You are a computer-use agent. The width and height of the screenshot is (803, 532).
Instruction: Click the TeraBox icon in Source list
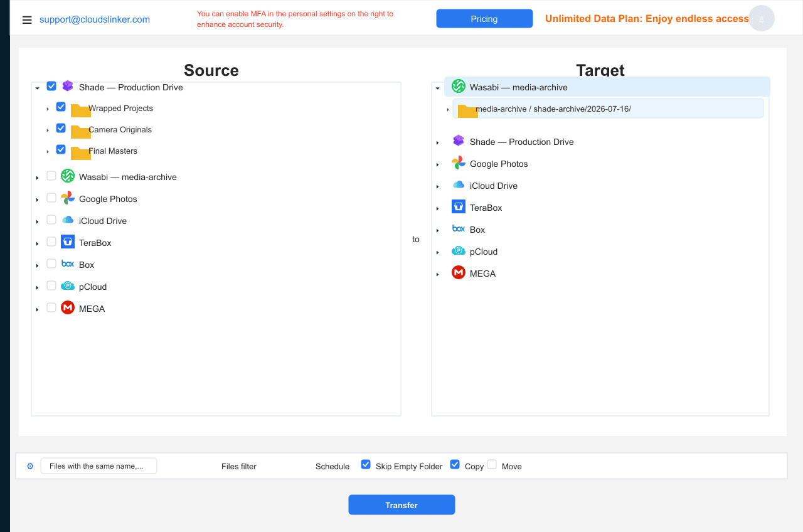point(68,242)
